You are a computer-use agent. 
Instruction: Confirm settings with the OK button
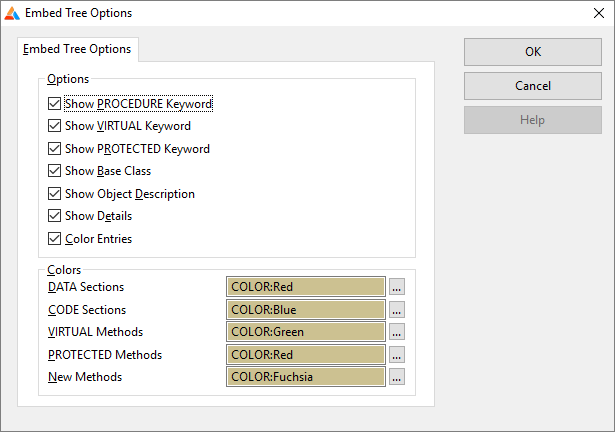[x=533, y=52]
